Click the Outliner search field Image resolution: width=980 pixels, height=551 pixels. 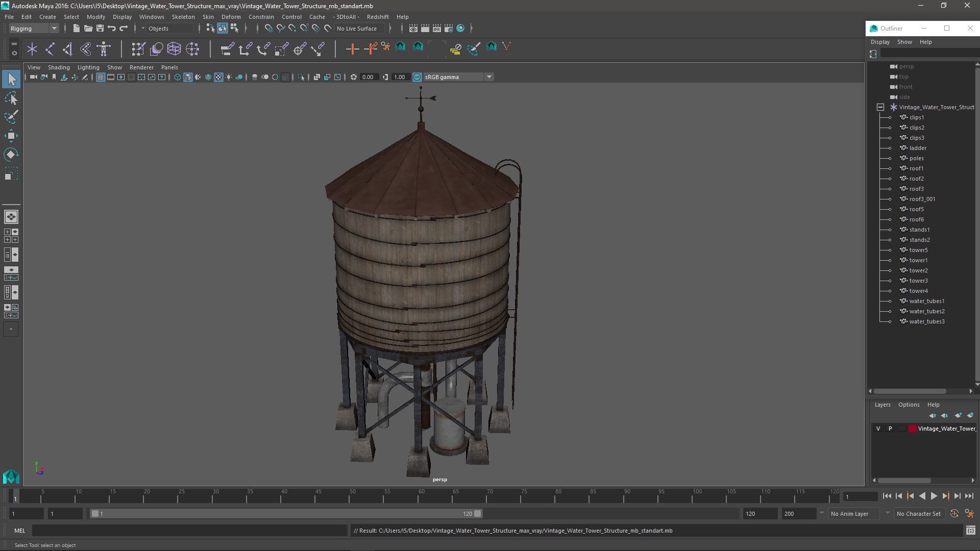coord(929,53)
